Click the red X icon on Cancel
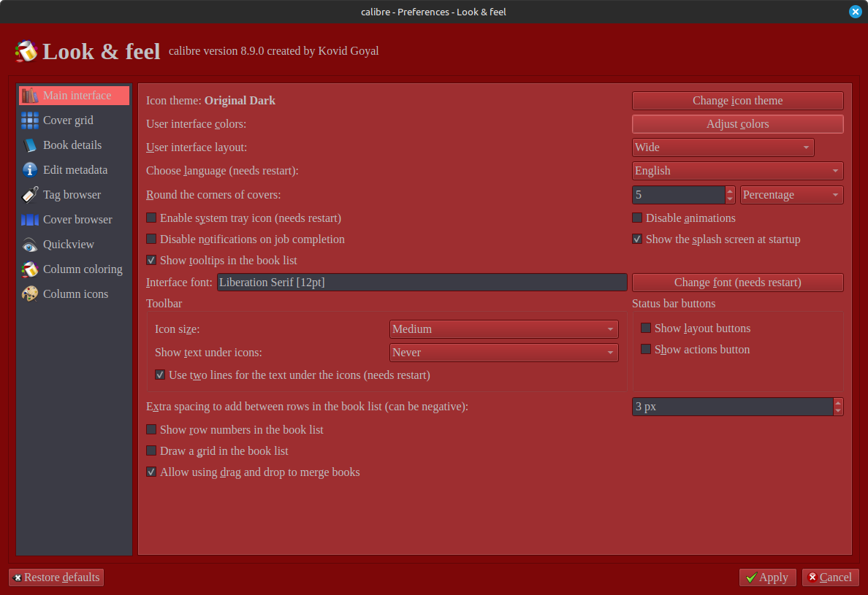The height and width of the screenshot is (595, 868). (812, 577)
